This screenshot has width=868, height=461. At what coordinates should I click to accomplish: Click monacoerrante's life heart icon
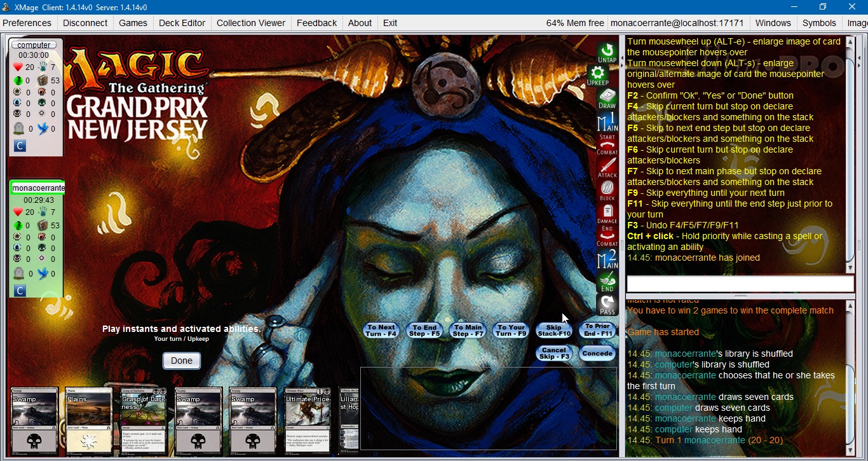tap(18, 212)
